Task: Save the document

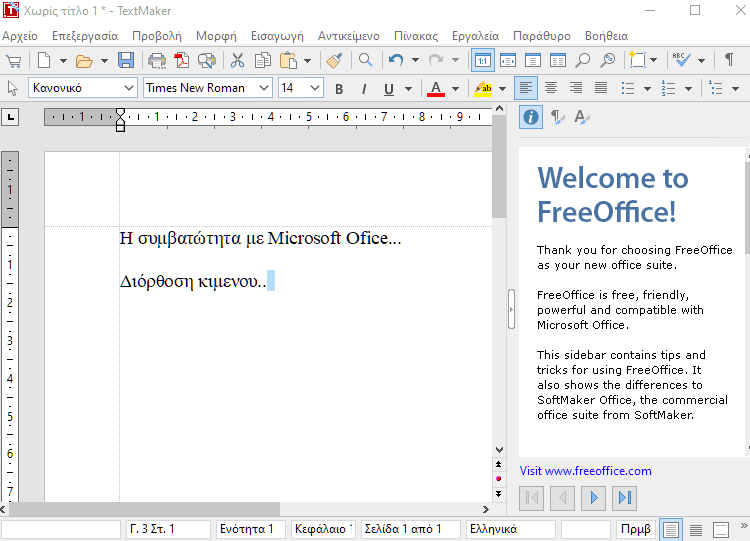Action: 126,61
